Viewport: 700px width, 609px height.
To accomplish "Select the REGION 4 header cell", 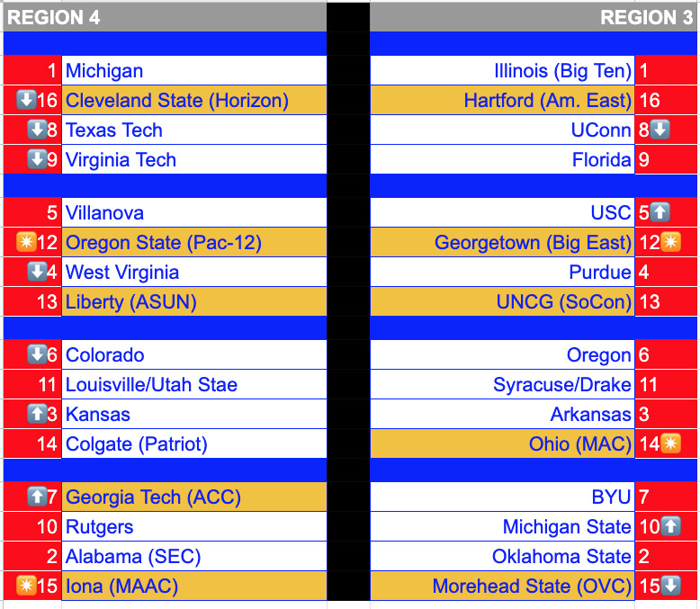I will point(165,17).
